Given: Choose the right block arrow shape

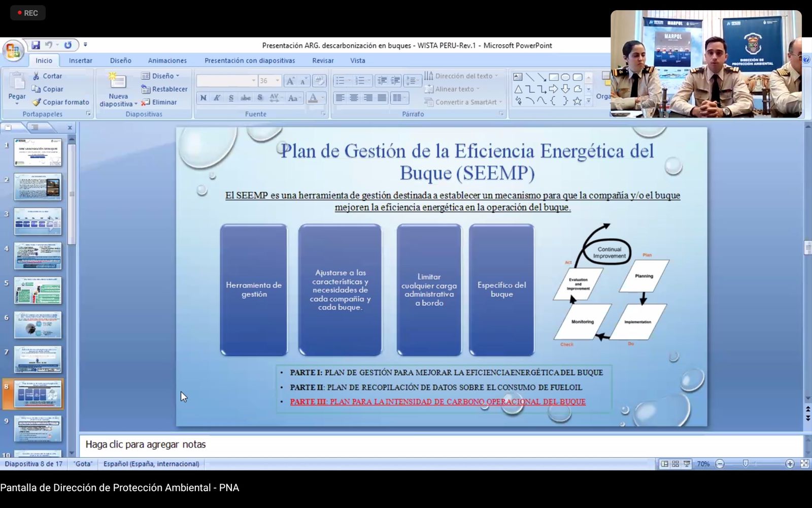Looking at the screenshot, I should click(553, 89).
